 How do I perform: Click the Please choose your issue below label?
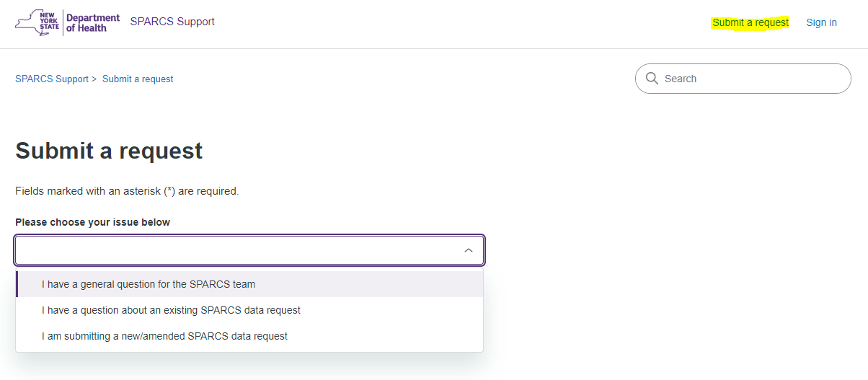(93, 222)
